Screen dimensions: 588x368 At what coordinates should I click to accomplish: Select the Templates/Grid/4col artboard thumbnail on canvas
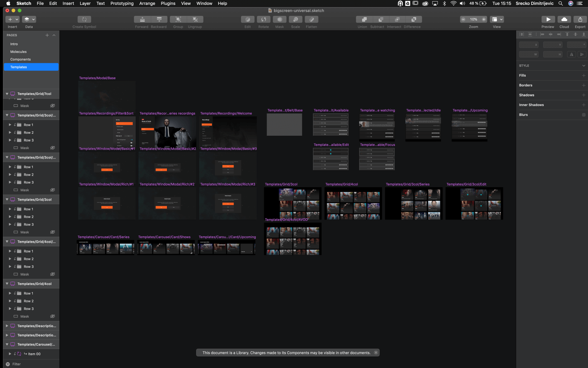353,203
